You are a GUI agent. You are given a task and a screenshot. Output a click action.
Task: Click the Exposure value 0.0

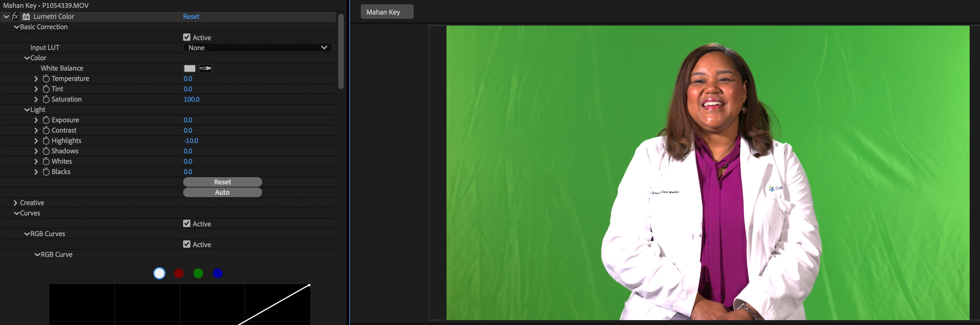click(188, 120)
